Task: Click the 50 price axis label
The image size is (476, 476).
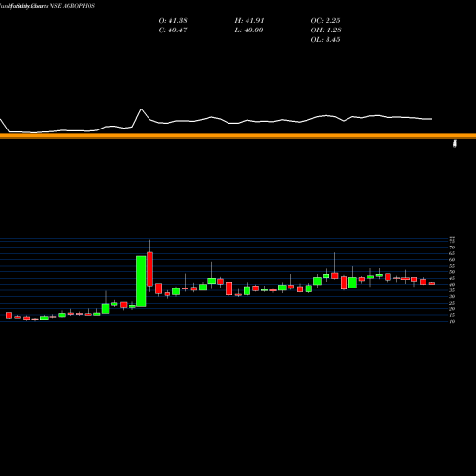Action: (452, 272)
